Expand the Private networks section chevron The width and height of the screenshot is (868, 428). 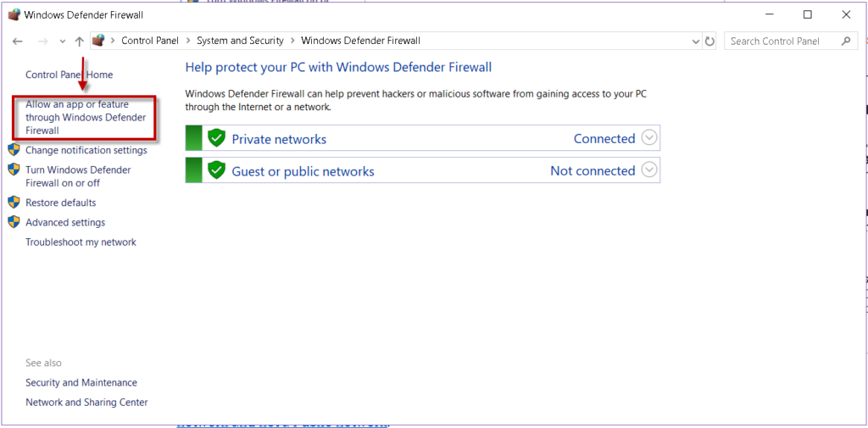648,137
